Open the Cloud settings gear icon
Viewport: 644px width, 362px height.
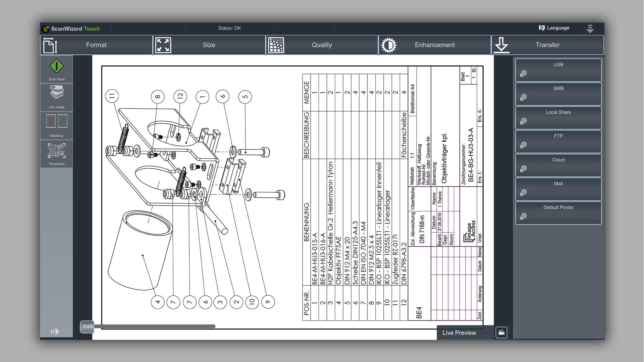tap(523, 169)
